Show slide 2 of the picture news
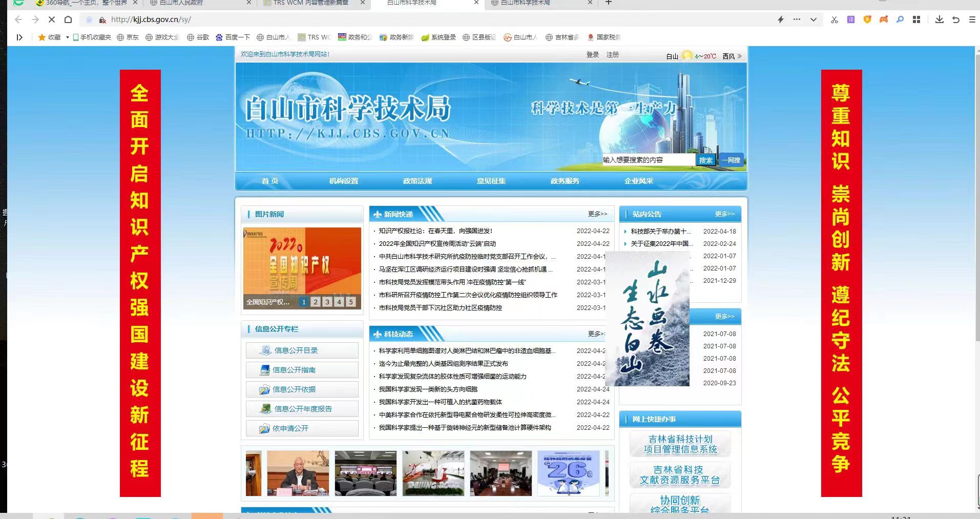Viewport: 980px width, 519px height. tap(316, 302)
